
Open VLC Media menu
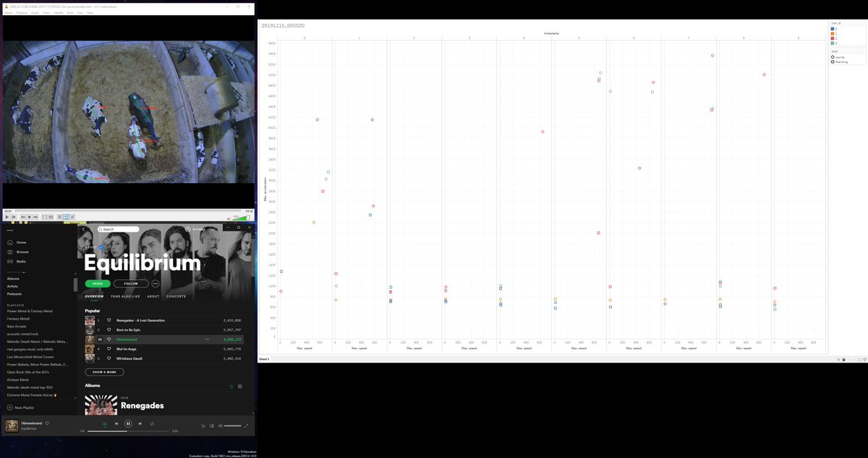click(9, 12)
